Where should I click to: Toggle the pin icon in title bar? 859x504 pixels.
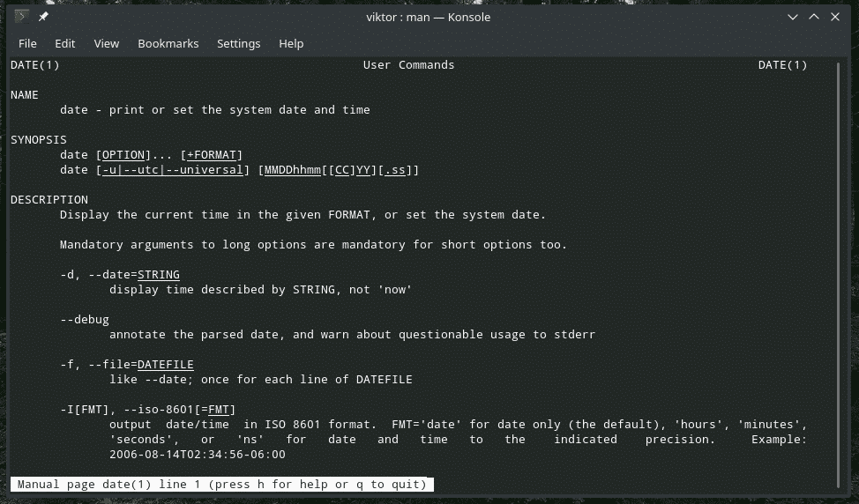coord(44,17)
